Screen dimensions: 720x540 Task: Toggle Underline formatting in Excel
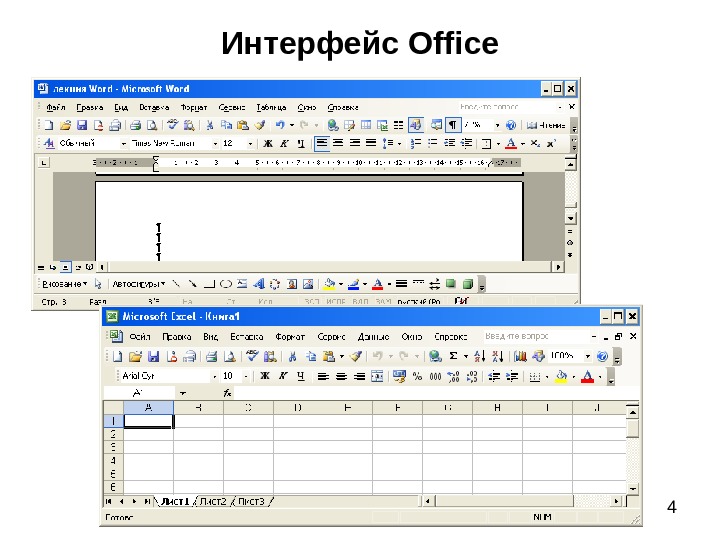tap(300, 377)
